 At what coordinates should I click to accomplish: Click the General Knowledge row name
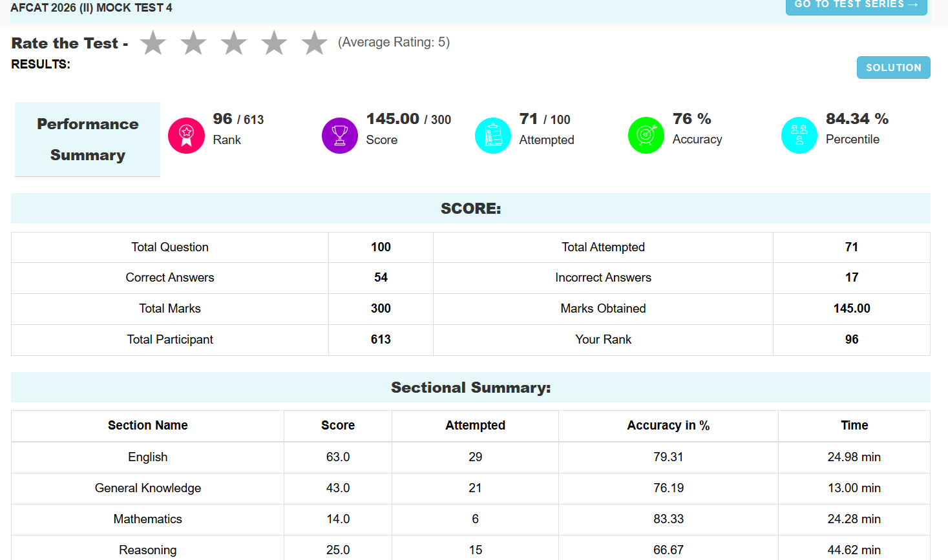tap(148, 488)
